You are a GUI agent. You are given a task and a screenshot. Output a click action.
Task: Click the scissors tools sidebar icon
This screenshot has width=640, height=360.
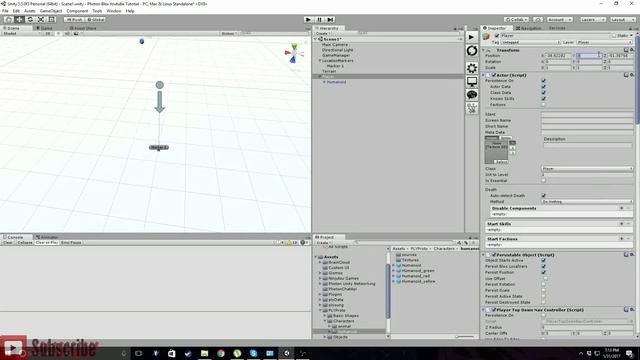[x=472, y=108]
